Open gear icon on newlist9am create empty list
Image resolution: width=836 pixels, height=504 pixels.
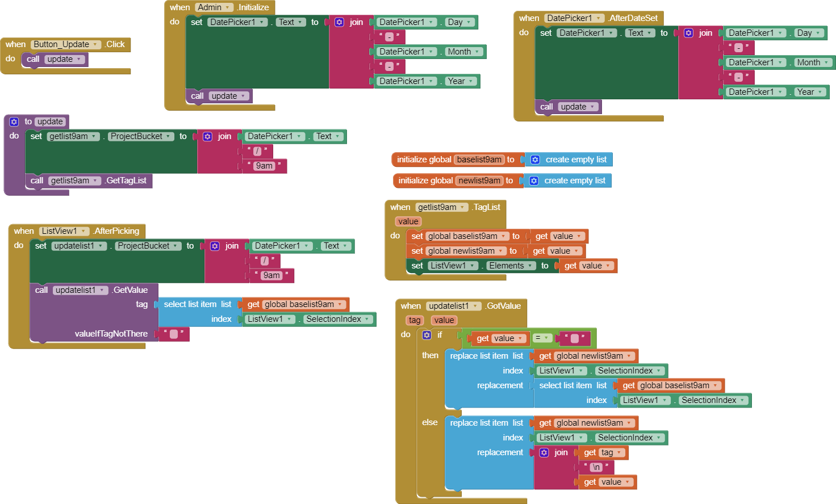coord(533,180)
